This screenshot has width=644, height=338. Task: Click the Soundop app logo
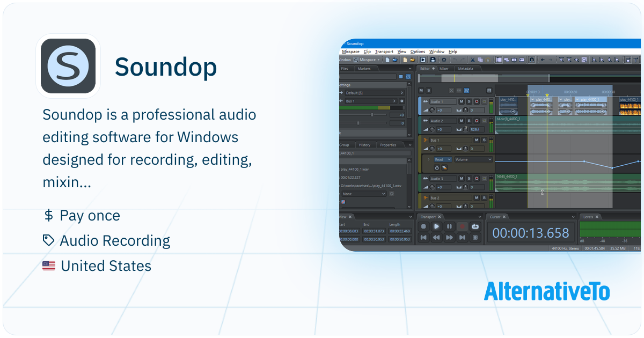(x=68, y=66)
